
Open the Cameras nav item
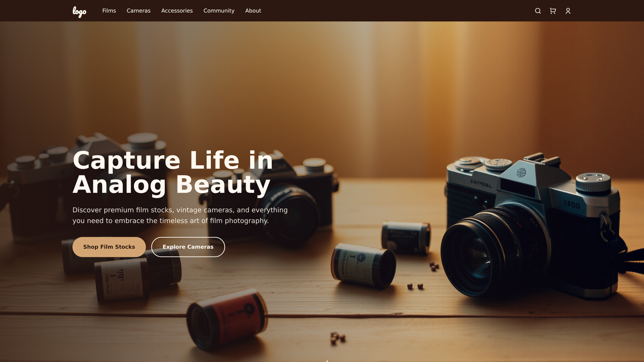click(x=138, y=11)
